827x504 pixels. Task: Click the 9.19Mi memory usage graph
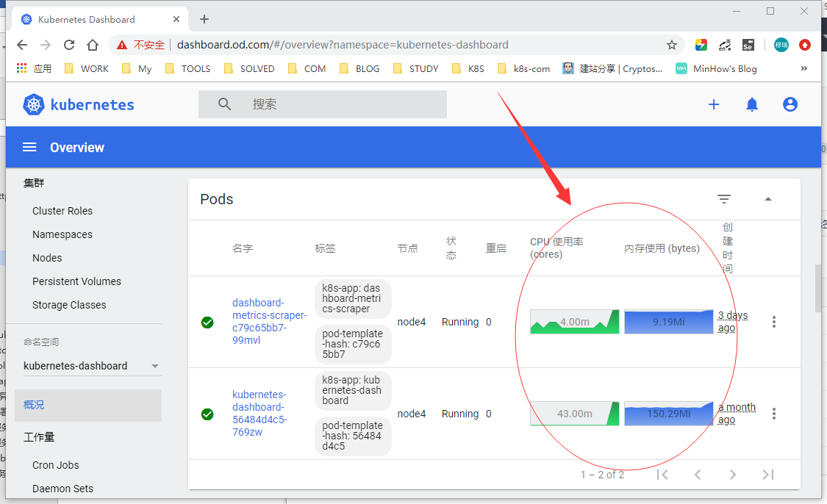[668, 322]
